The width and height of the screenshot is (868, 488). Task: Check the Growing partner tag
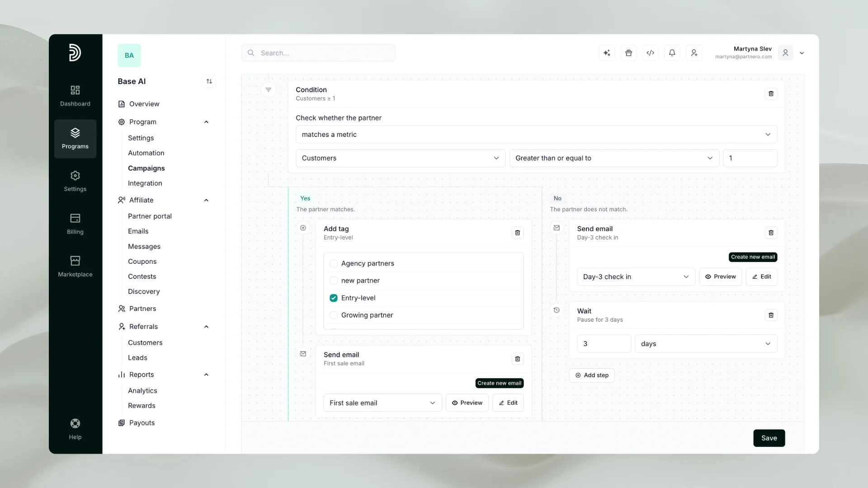pyautogui.click(x=334, y=315)
